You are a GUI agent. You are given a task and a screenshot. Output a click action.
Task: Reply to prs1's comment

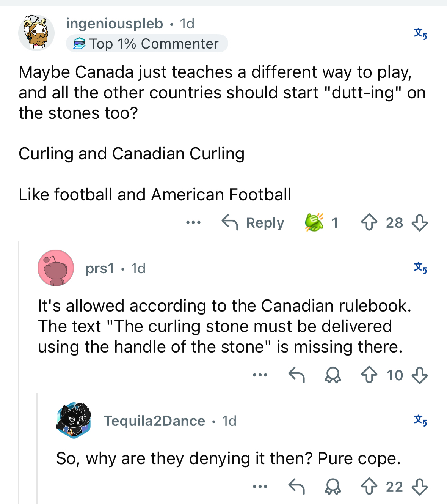(x=296, y=375)
